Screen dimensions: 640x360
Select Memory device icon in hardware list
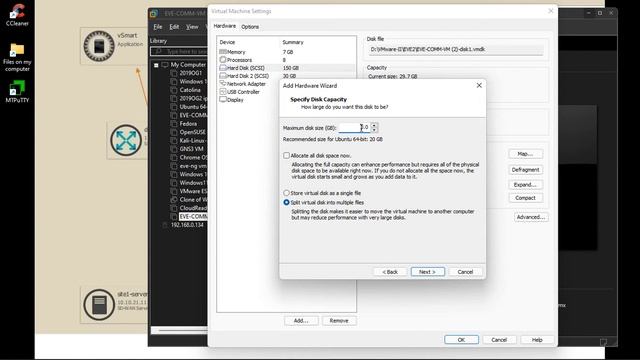tap(223, 52)
